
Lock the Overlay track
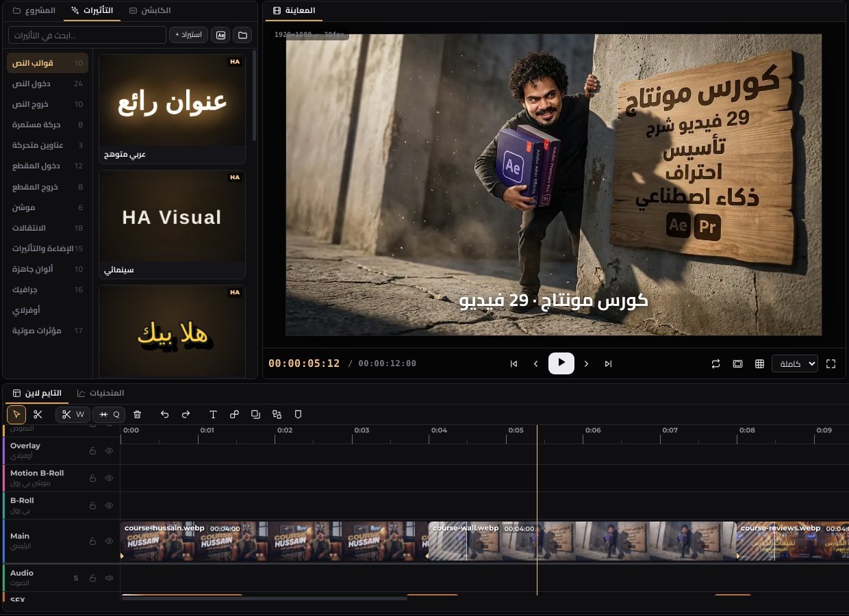coord(92,451)
